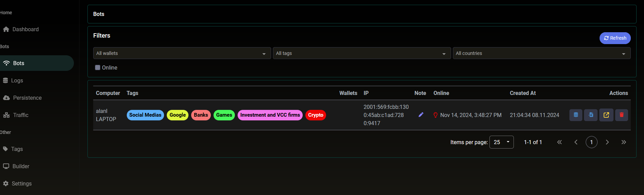Delete the alanl LAPTOP bot

pos(622,115)
